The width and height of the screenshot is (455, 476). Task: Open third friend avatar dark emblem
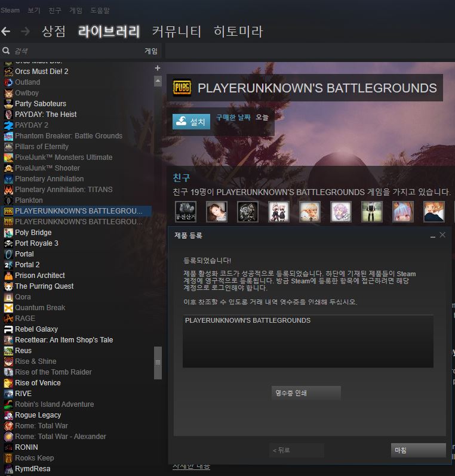pyautogui.click(x=248, y=212)
